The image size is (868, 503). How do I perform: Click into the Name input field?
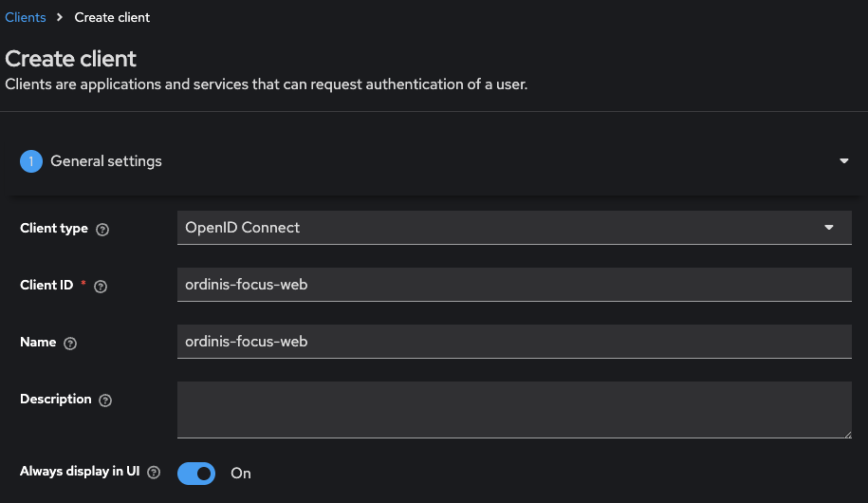514,342
